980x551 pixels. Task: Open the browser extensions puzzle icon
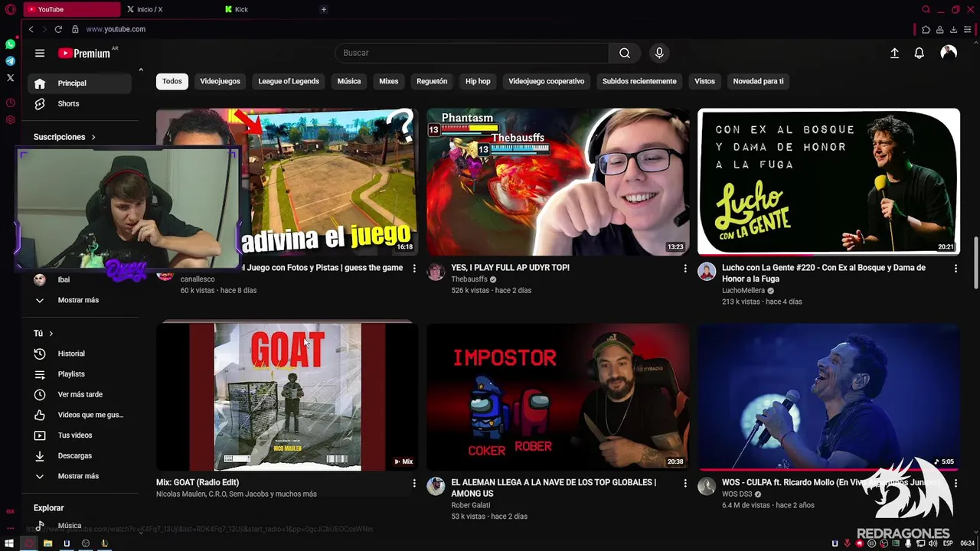coord(926,30)
